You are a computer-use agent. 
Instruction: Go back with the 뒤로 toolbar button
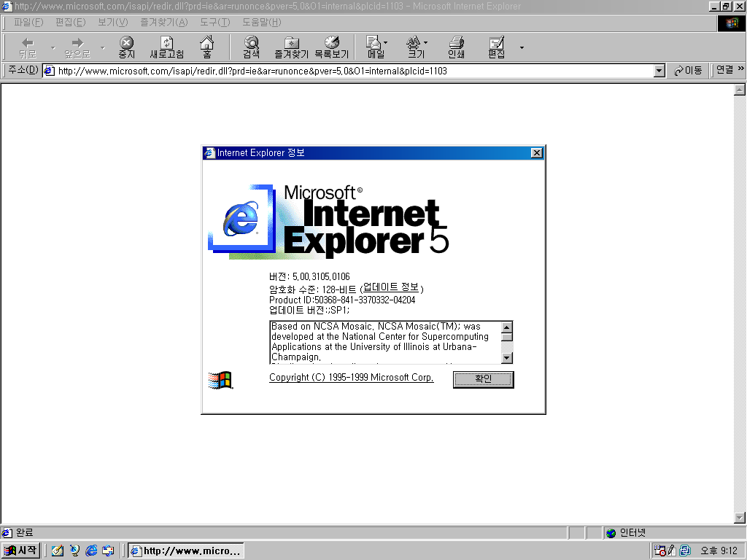27,47
